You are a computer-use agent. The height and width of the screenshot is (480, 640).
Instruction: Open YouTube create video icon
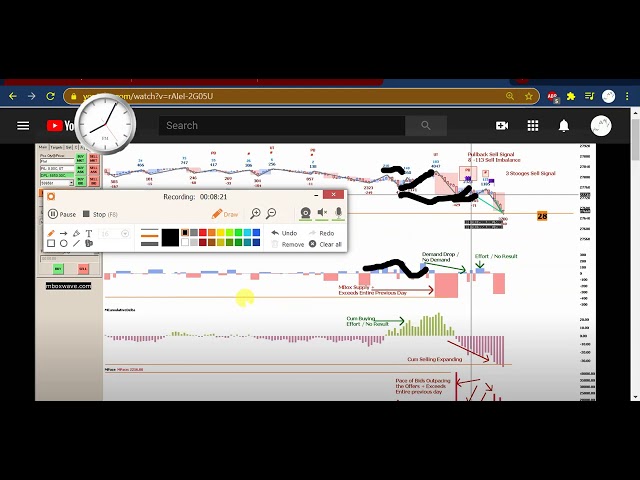click(x=502, y=125)
